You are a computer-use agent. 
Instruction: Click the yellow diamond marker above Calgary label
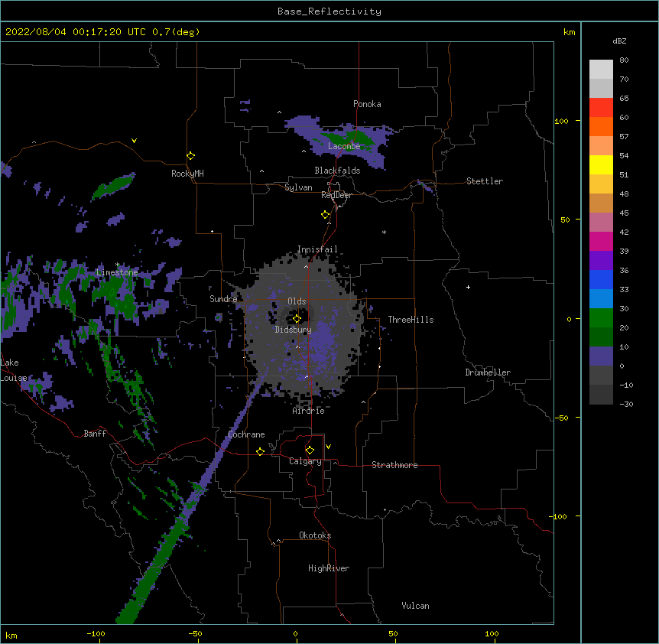[x=310, y=450]
